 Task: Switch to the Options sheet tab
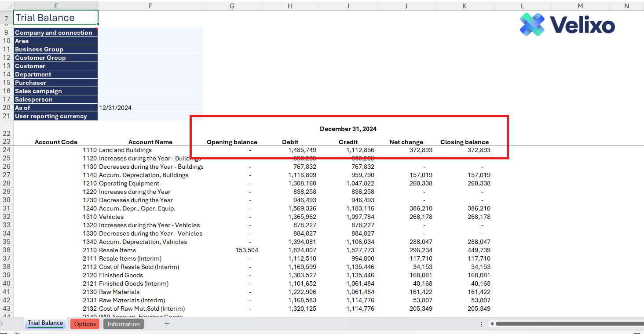[85, 324]
